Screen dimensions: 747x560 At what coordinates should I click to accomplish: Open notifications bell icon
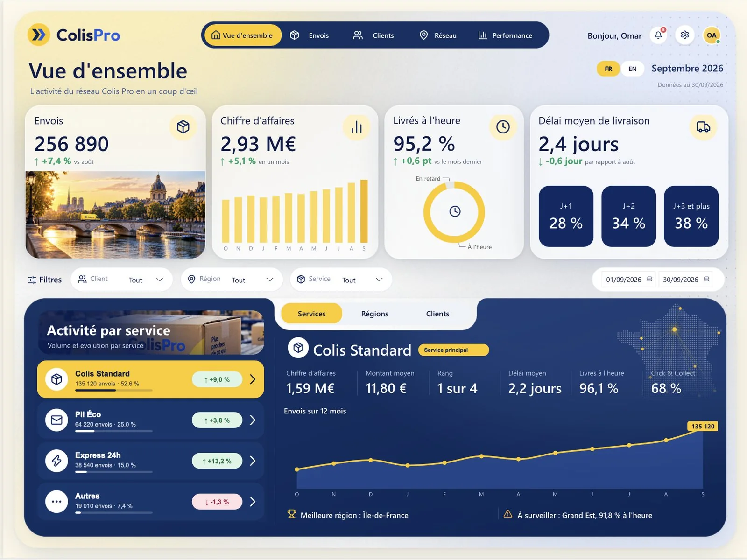click(658, 35)
